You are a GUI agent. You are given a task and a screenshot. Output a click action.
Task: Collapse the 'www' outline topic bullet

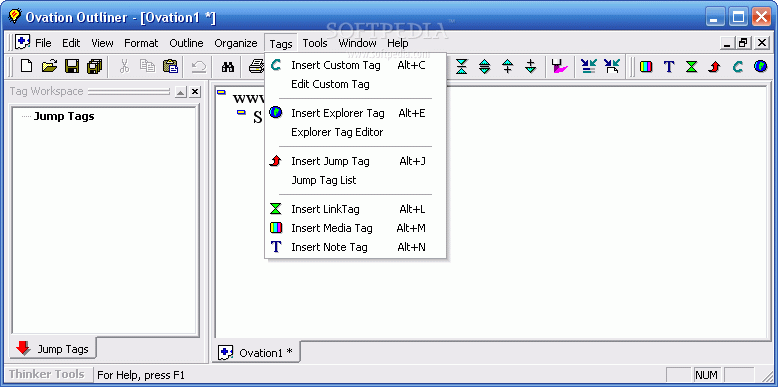coord(221,92)
